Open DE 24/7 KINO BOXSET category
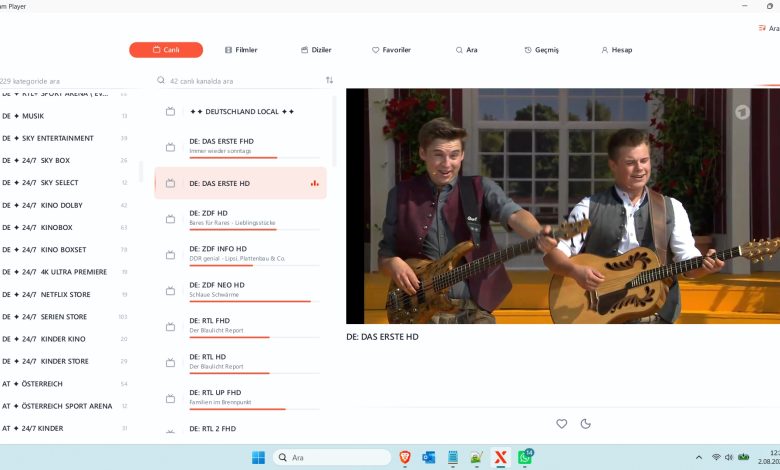This screenshot has width=780, height=470. tap(65, 250)
